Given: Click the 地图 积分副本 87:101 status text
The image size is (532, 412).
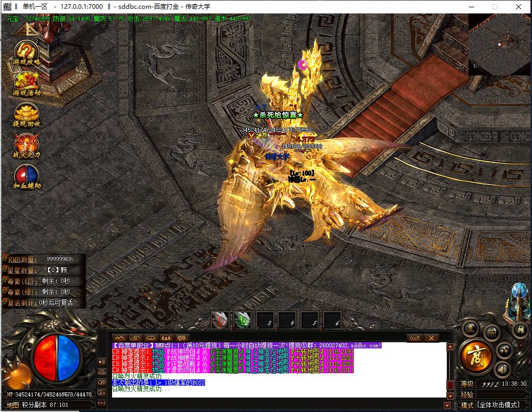Looking at the screenshot, I should 37,405.
